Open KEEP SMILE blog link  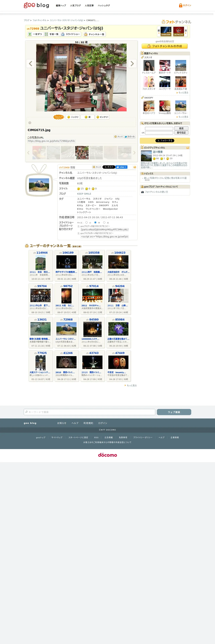click(84, 194)
